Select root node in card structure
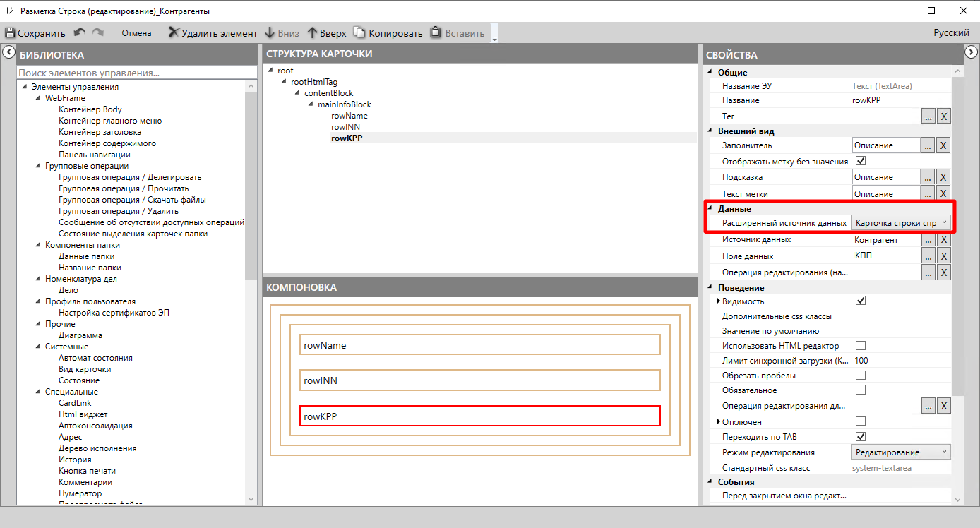 click(285, 71)
